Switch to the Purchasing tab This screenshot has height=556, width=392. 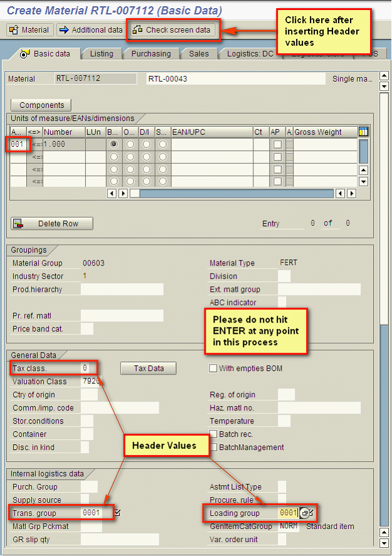click(x=151, y=54)
